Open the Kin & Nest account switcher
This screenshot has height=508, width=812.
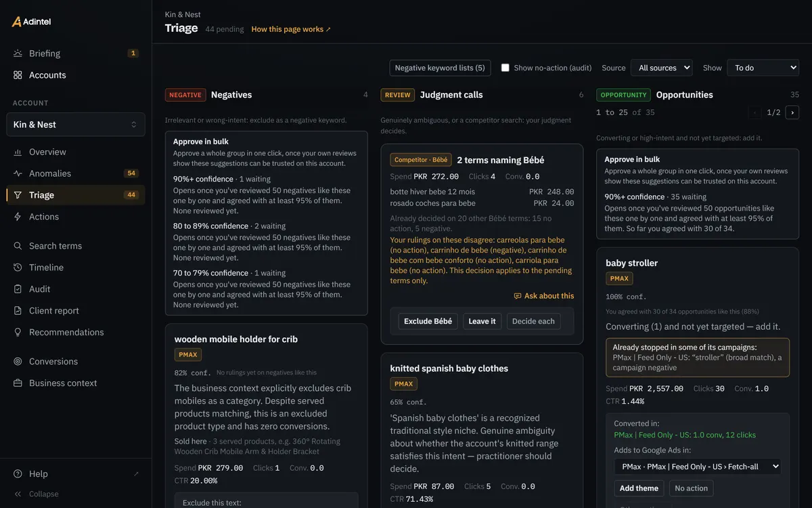(76, 125)
